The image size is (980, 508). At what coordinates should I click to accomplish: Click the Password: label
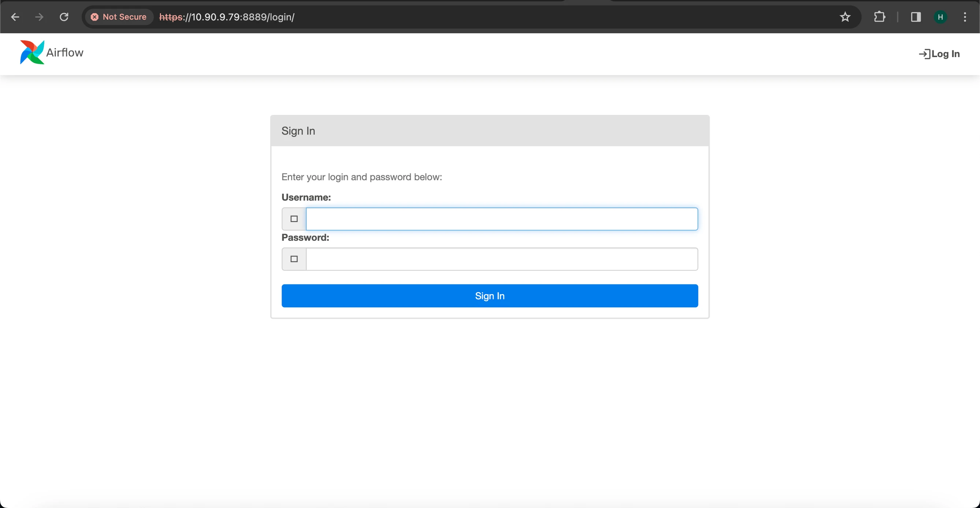tap(305, 238)
